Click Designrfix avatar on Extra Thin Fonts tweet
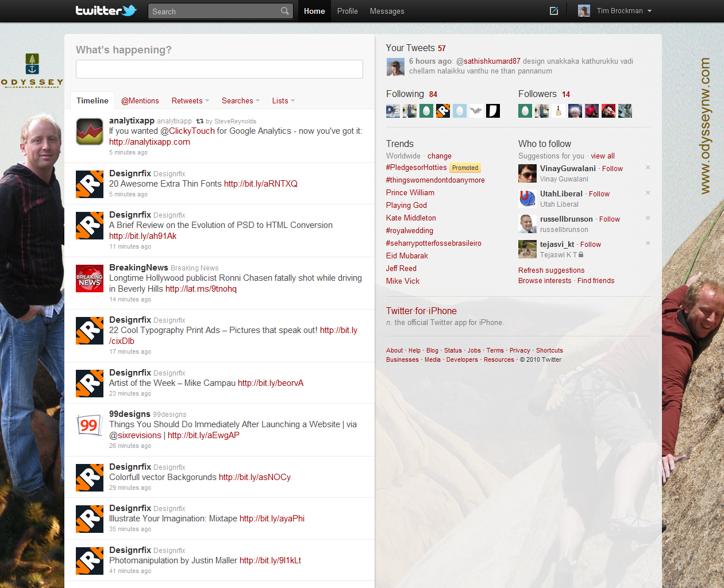 pyautogui.click(x=90, y=184)
